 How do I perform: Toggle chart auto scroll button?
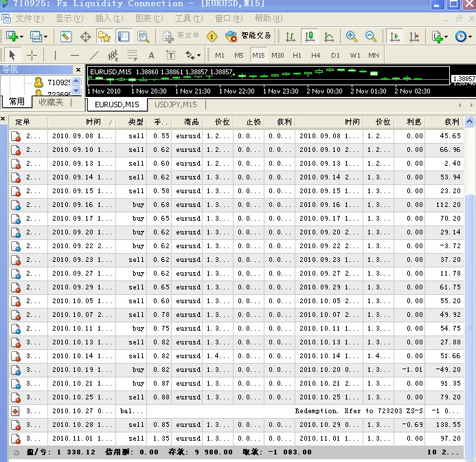(x=395, y=36)
